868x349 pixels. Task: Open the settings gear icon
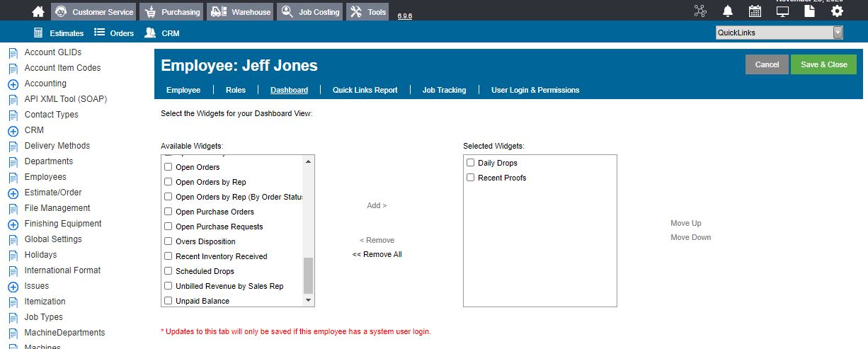(837, 11)
